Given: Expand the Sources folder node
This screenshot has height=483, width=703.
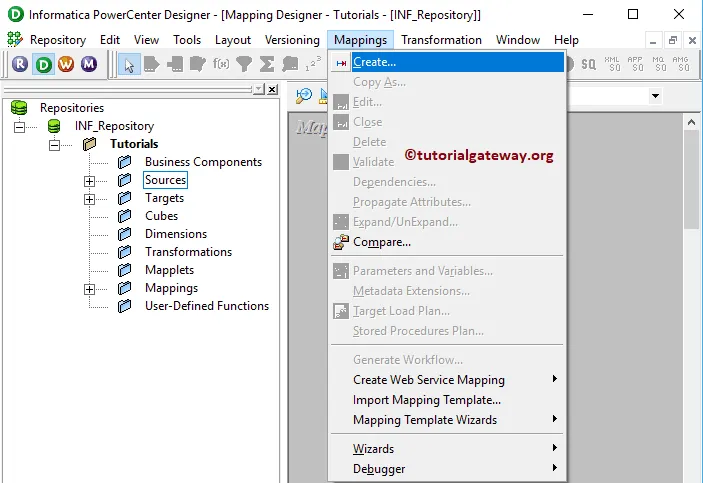Looking at the screenshot, I should pos(89,181).
